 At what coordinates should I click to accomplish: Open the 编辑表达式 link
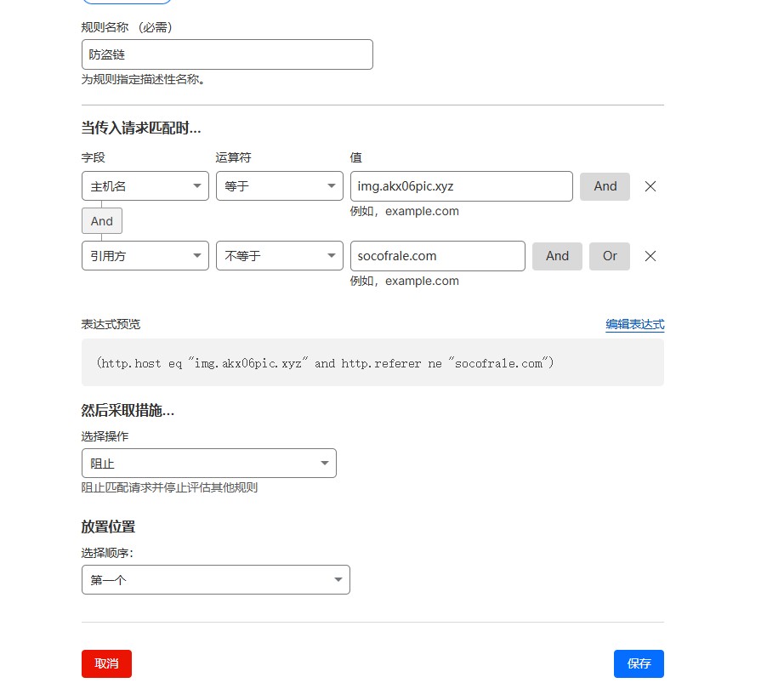(x=634, y=324)
